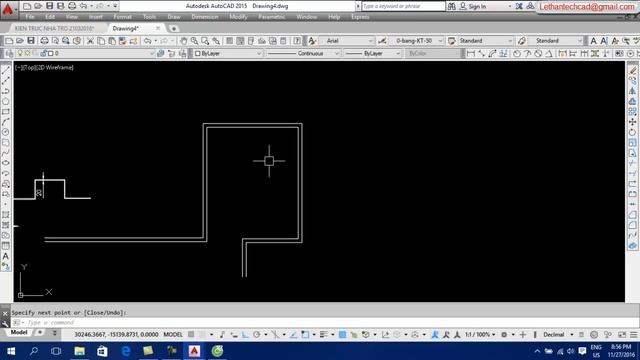
Task: Click the Radius dimension tool icon
Action: [x=517, y=53]
